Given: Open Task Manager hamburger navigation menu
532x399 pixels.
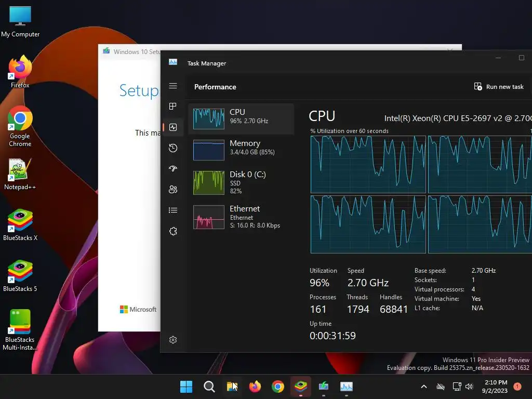Looking at the screenshot, I should [173, 86].
